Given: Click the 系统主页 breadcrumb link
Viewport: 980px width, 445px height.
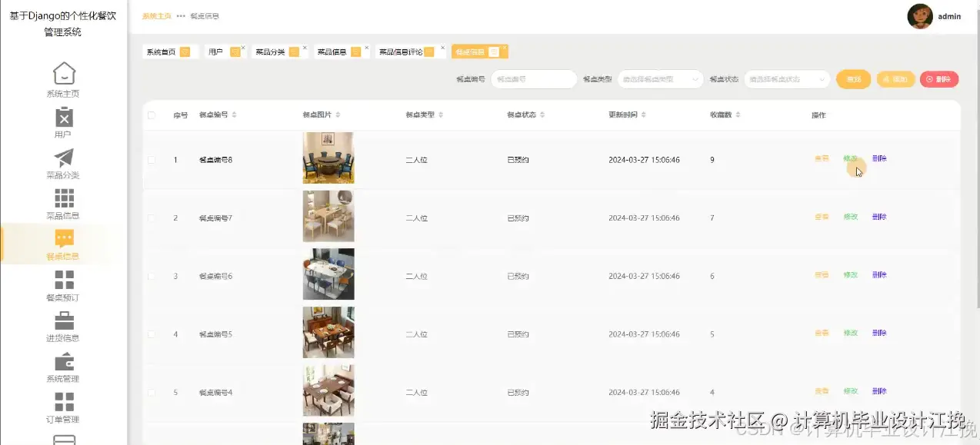Looking at the screenshot, I should click(x=157, y=16).
